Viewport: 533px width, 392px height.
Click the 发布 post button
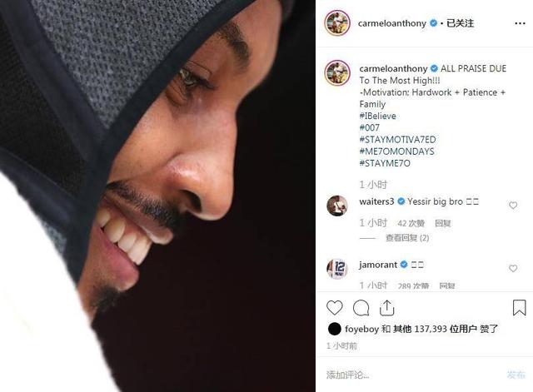coord(516,375)
